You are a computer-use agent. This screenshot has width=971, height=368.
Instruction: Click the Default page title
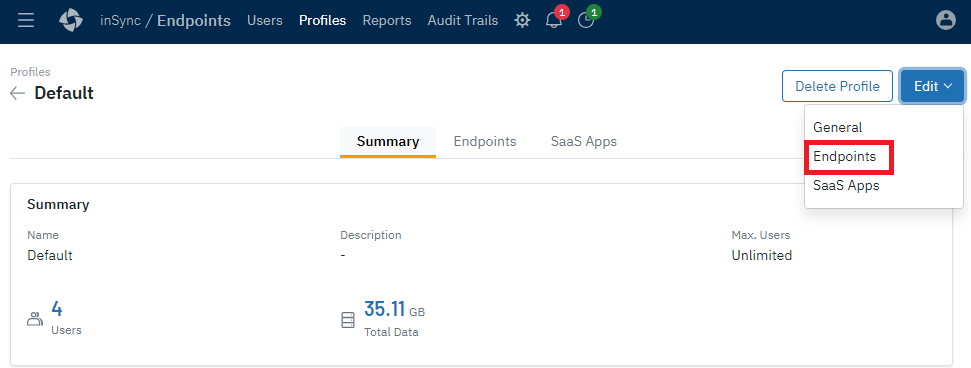(64, 94)
